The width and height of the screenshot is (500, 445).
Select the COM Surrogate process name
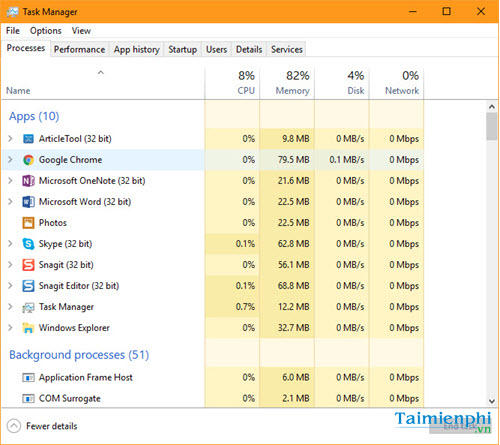(70, 398)
